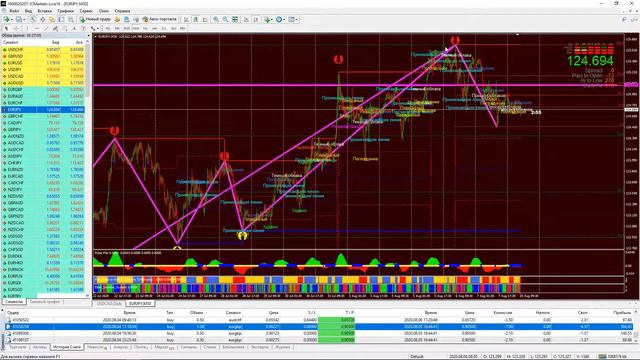The height and width of the screenshot is (360, 640).
Task: Toggle the Data Window icon
Action: 42,19
